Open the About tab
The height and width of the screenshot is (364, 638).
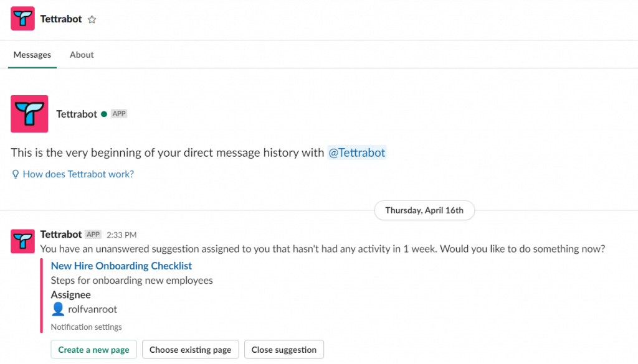click(x=82, y=55)
